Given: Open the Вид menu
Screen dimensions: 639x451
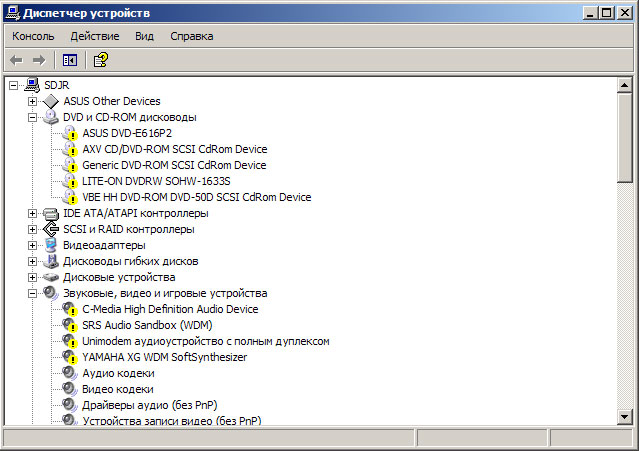Looking at the screenshot, I should (144, 36).
